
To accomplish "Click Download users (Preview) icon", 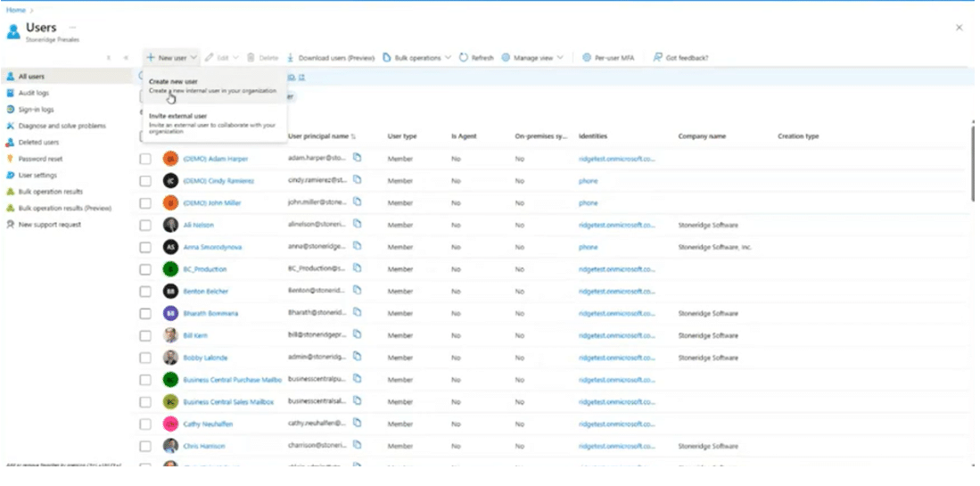I will point(292,58).
